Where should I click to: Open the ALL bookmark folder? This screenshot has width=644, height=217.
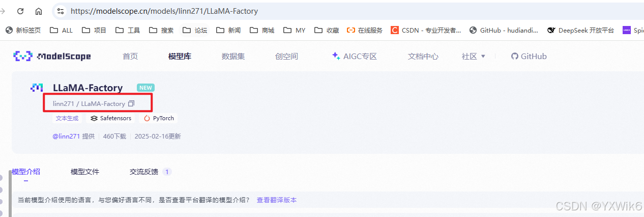[62, 30]
